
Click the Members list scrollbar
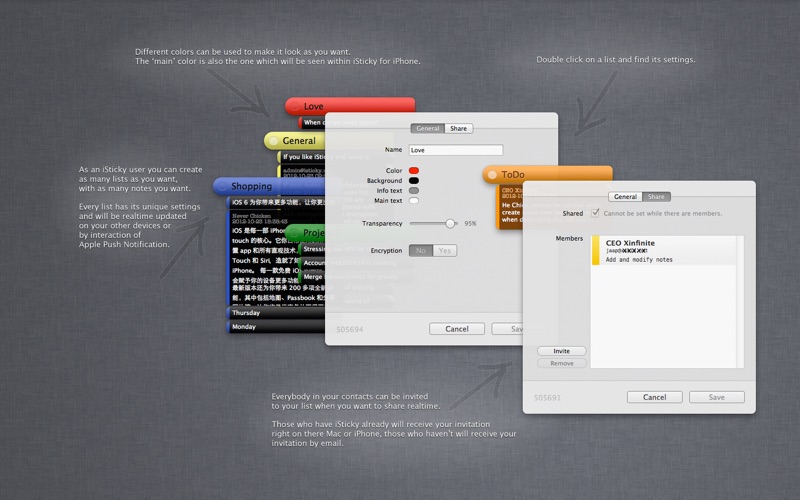click(740, 302)
